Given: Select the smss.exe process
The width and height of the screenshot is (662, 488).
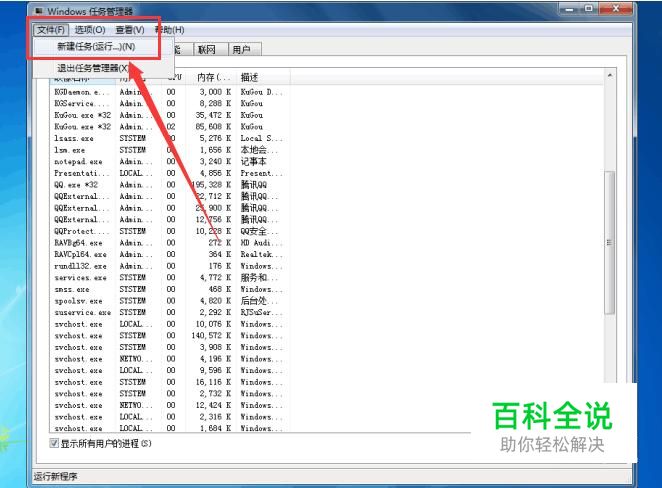Looking at the screenshot, I should point(169,289).
